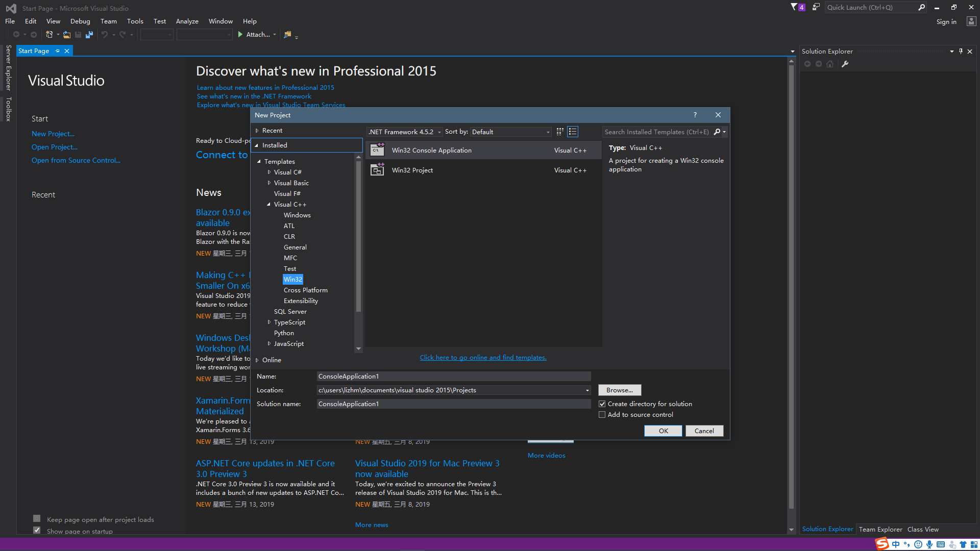Screen dimensions: 980x551
Task: Open the Sort by Default dropdown
Action: pyautogui.click(x=510, y=132)
